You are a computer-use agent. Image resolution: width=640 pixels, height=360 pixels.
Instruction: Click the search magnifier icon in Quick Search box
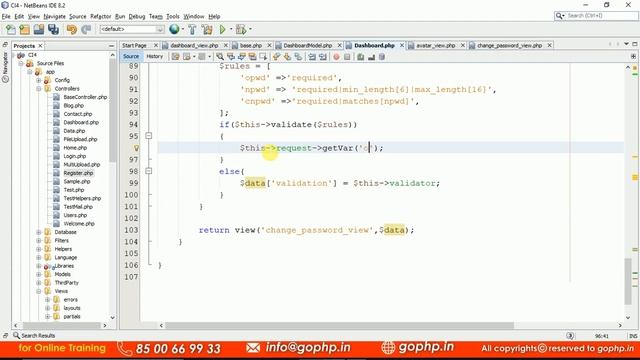(559, 16)
